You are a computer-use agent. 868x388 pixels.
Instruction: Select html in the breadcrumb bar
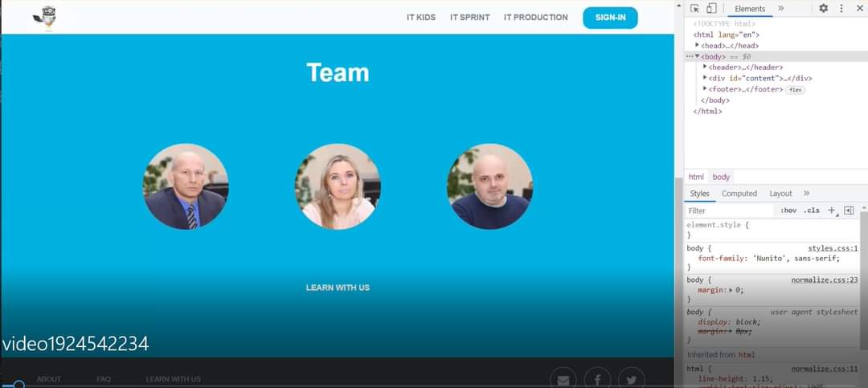click(x=696, y=177)
